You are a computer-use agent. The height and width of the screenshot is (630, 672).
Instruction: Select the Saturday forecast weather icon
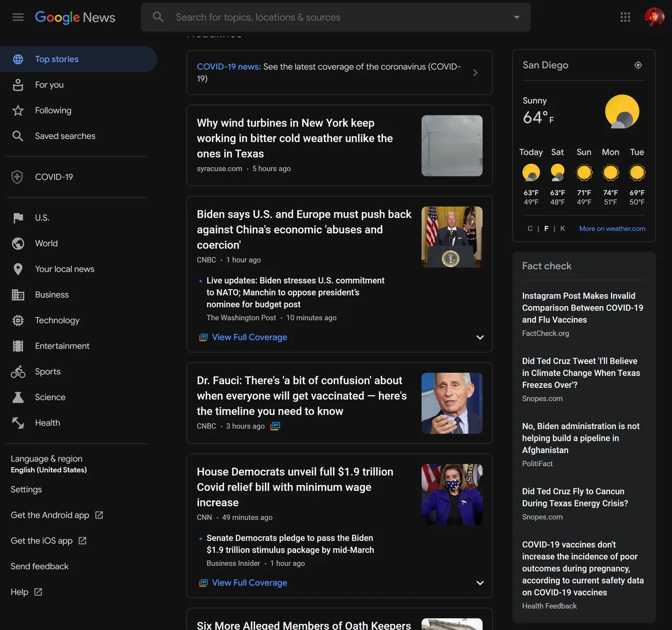pyautogui.click(x=558, y=172)
